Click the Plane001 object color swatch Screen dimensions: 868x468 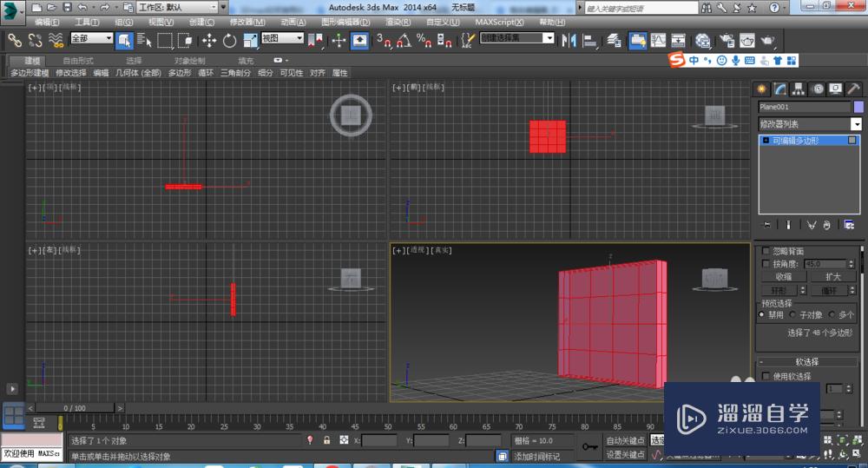[x=858, y=107]
